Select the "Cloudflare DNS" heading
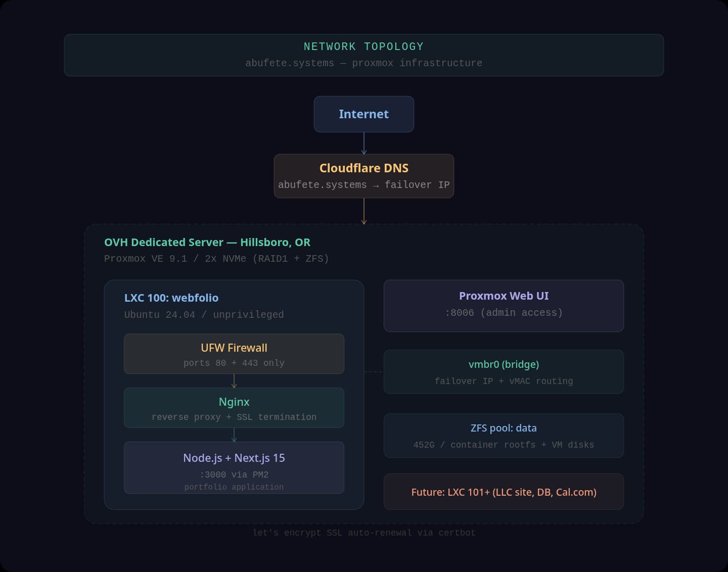This screenshot has height=572, width=728. tap(364, 168)
